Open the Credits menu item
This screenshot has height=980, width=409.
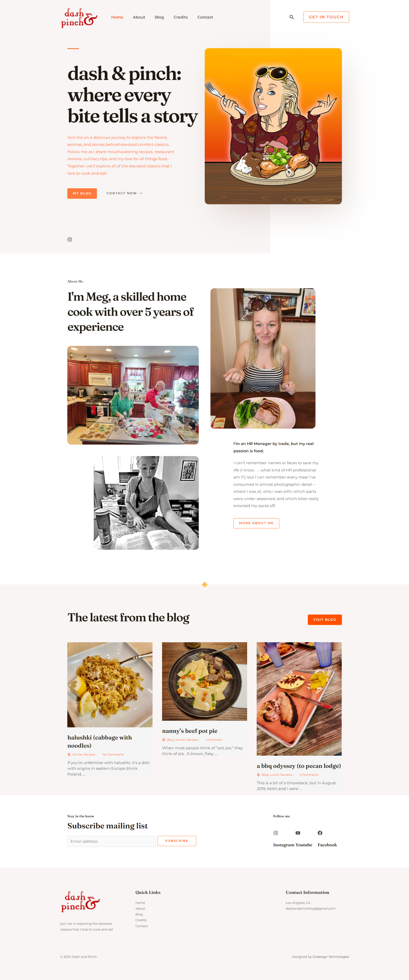coord(180,17)
